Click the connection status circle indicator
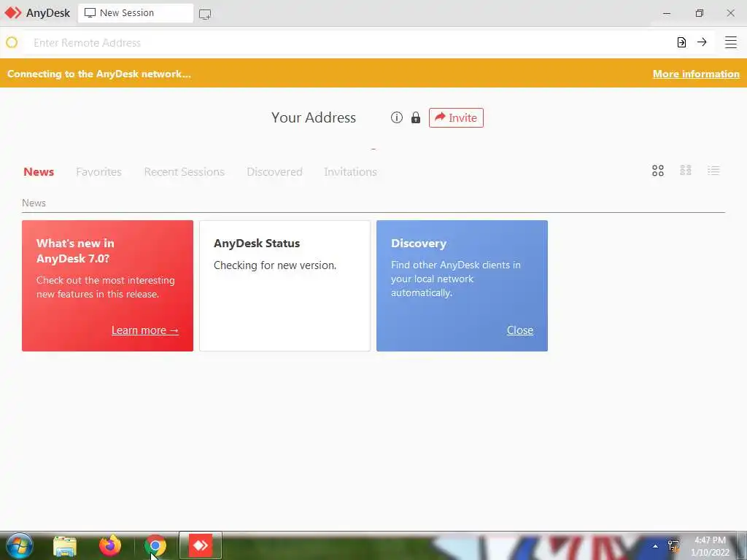This screenshot has width=747, height=560. [12, 42]
